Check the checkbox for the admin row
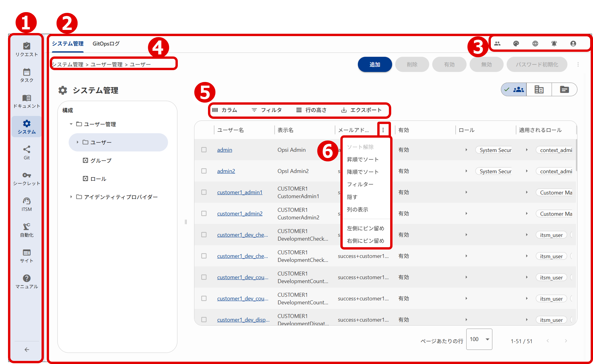The width and height of the screenshot is (593, 364). point(204,150)
